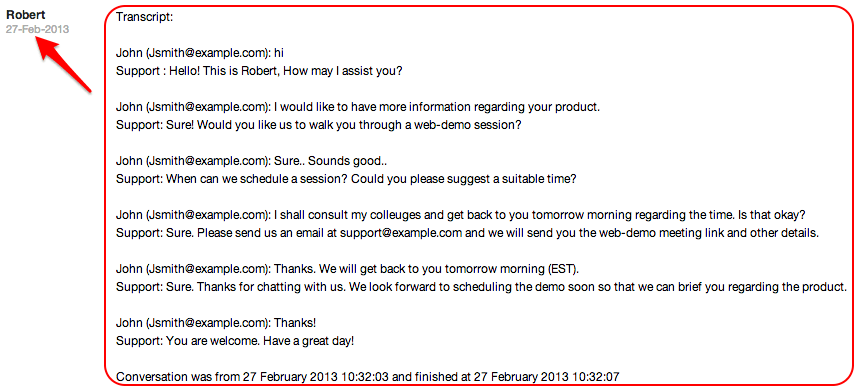Click the red arrow annotation
This screenshot has height=391, width=860.
63,63
